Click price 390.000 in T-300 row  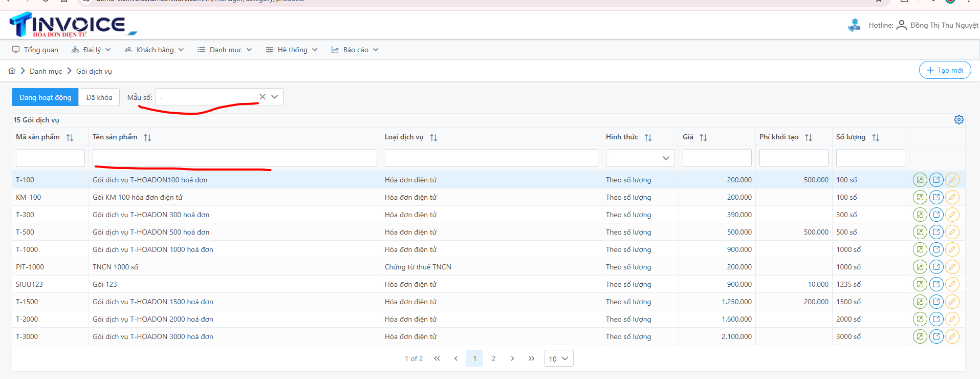(739, 215)
